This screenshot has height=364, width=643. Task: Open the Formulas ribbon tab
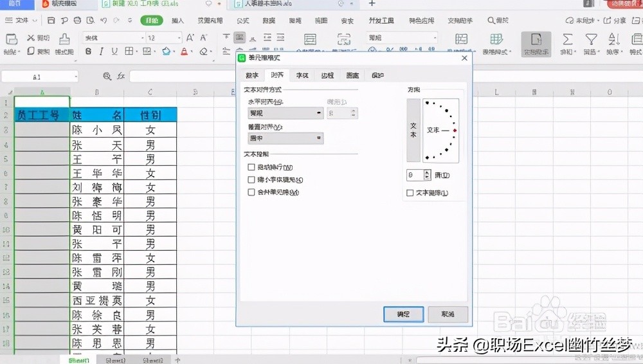(243, 20)
